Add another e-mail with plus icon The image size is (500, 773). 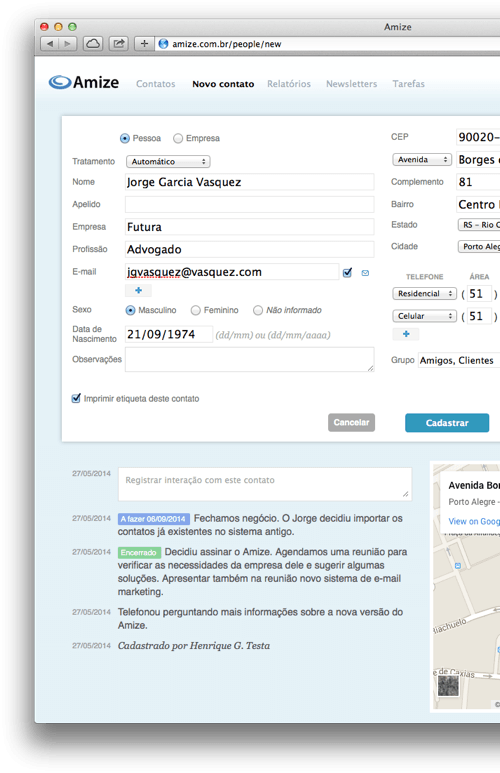(x=139, y=290)
